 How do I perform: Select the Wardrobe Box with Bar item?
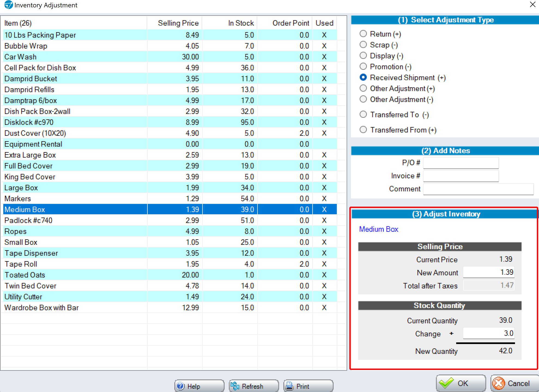click(170, 307)
